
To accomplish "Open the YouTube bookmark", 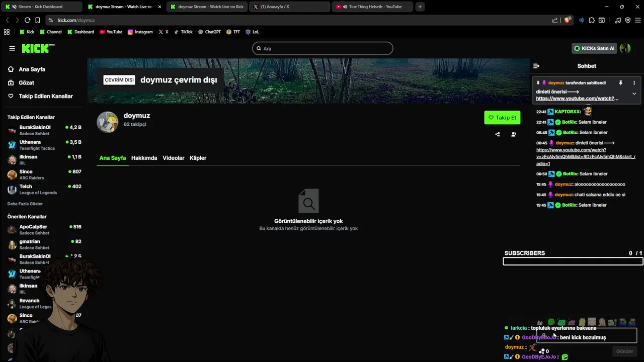I will (111, 32).
